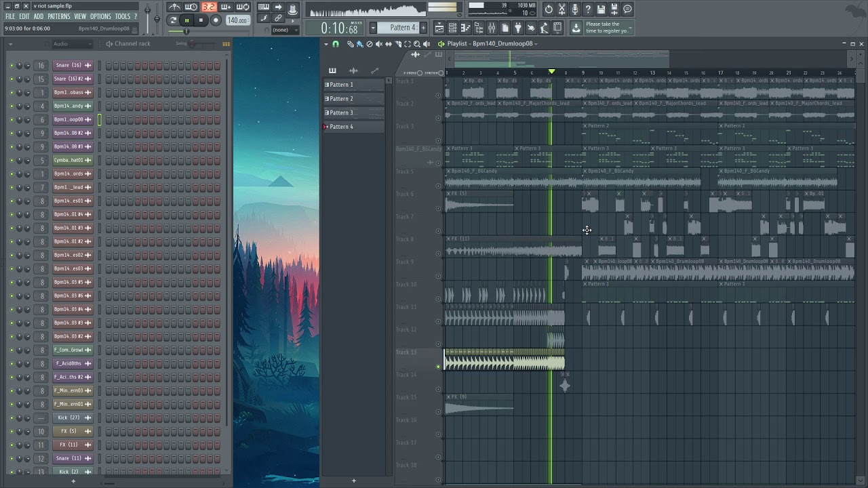Enable the STRETCH checkbox
The width and height of the screenshot is (868, 488).
coord(441,73)
